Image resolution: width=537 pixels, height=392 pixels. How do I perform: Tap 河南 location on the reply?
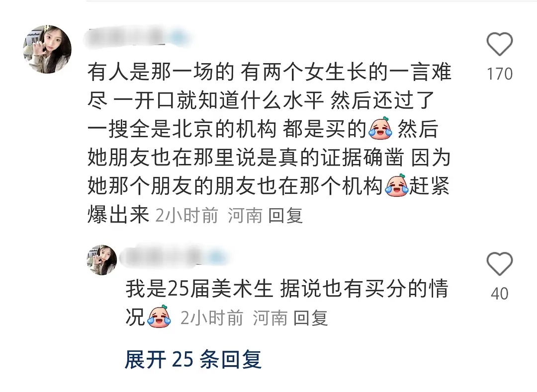(270, 318)
